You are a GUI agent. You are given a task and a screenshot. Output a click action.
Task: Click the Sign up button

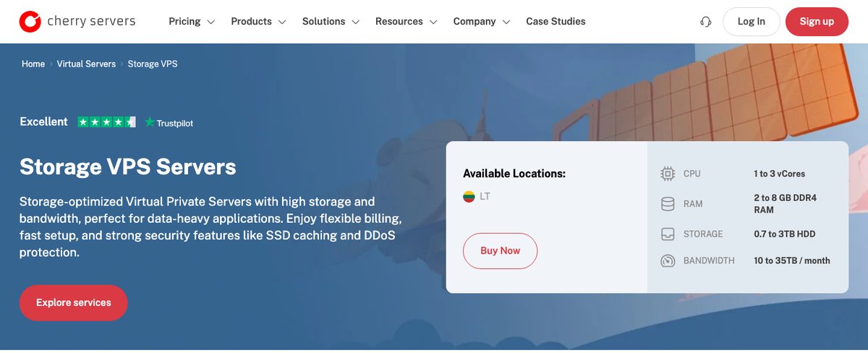[817, 22]
